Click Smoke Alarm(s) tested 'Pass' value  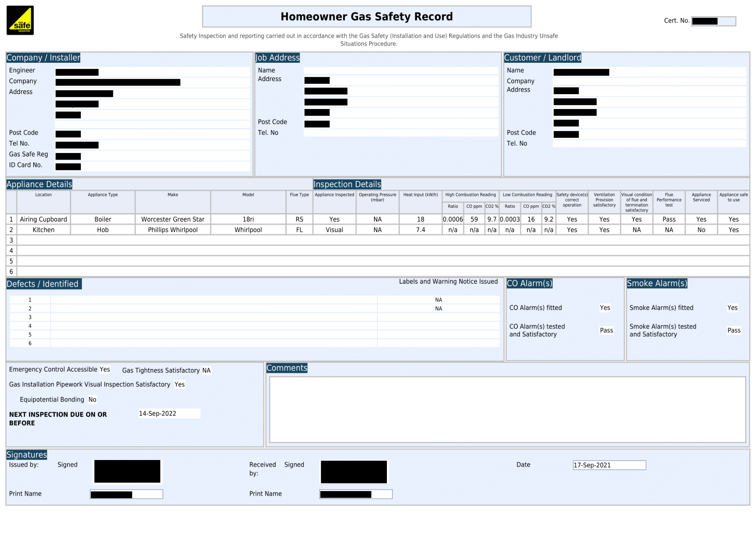(734, 330)
